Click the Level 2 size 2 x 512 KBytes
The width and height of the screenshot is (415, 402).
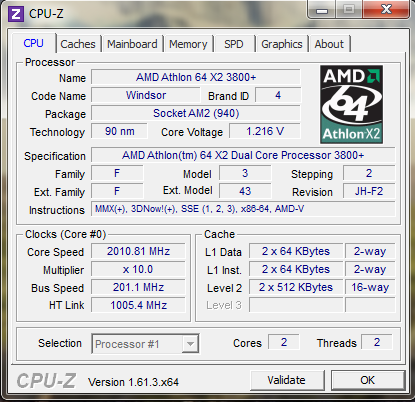coord(296,287)
